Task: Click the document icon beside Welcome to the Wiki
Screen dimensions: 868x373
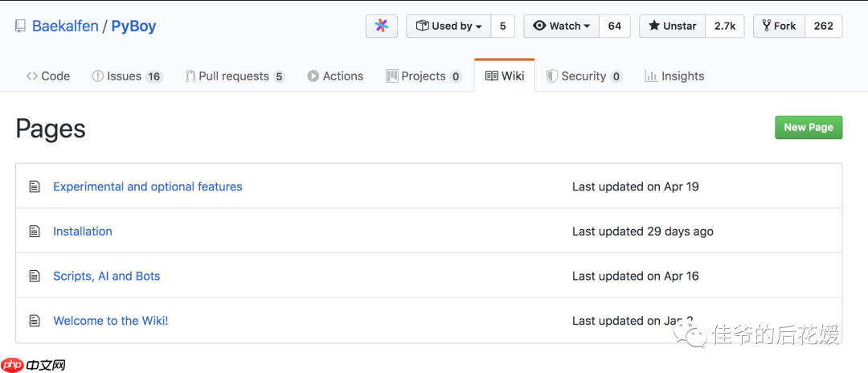Action: coord(35,321)
